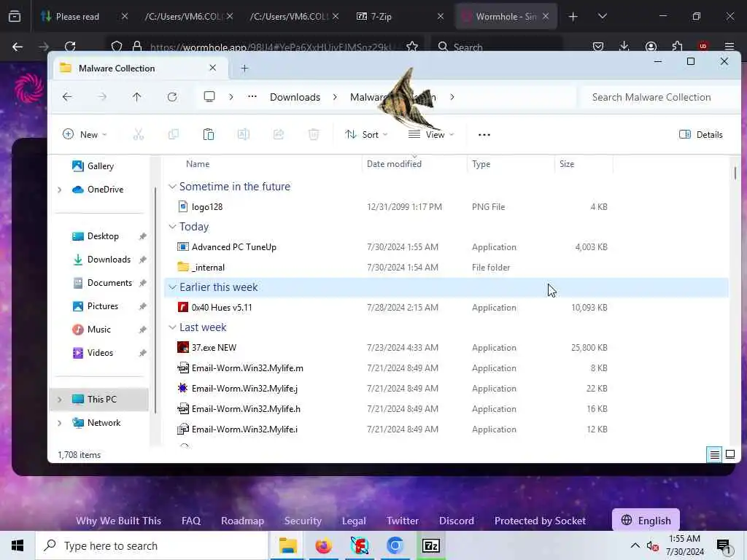Open the Sort dropdown
The height and width of the screenshot is (560, 747).
[x=366, y=135]
